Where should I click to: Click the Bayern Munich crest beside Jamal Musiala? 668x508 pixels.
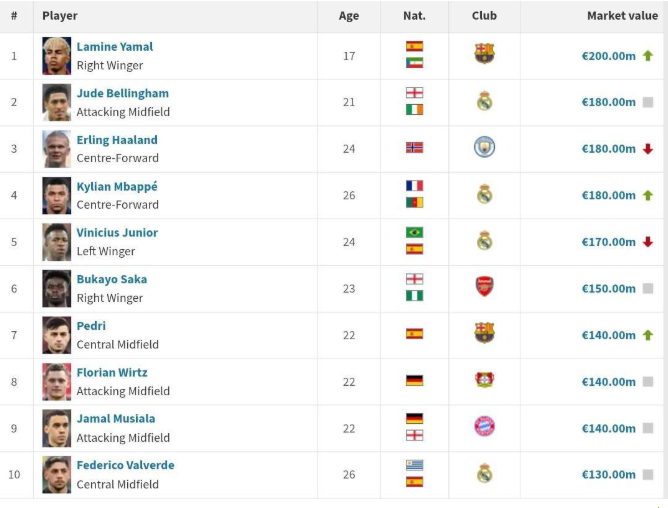[x=484, y=427]
